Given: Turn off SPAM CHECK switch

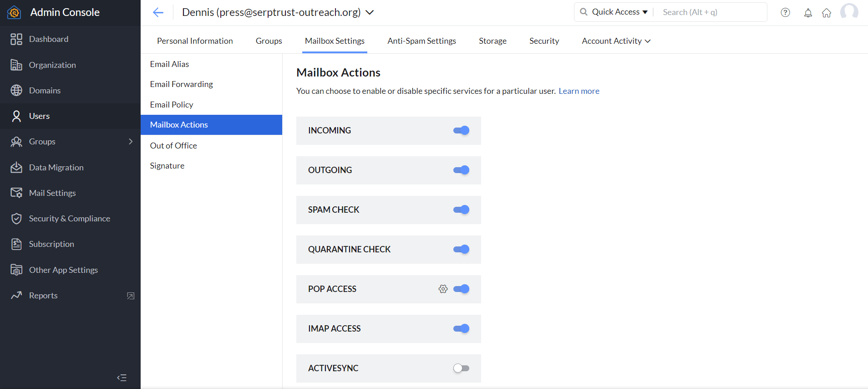Looking at the screenshot, I should click(x=461, y=210).
